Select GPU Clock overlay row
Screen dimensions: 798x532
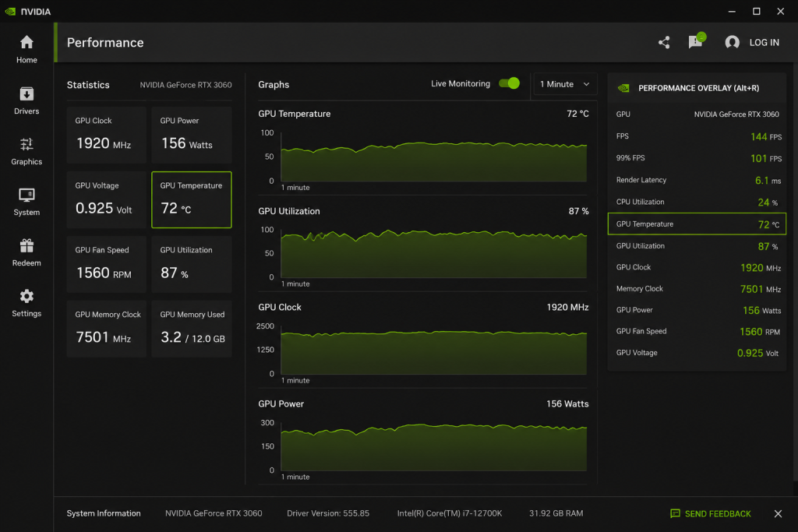[x=697, y=267]
